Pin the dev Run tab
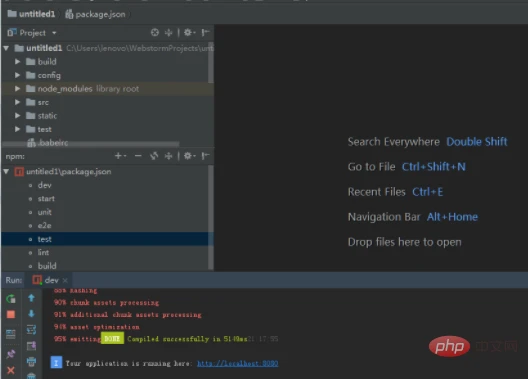This screenshot has width=528, height=379. tap(11, 354)
